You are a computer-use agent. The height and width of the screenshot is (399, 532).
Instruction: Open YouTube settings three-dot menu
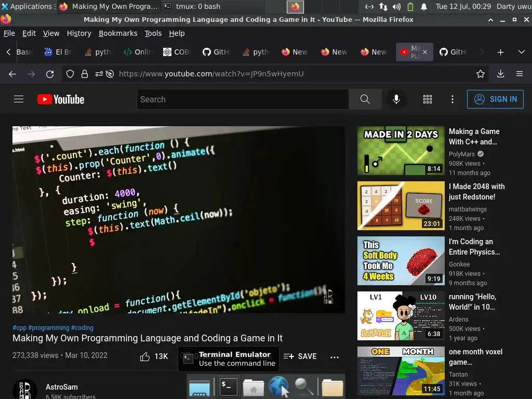tap(453, 99)
